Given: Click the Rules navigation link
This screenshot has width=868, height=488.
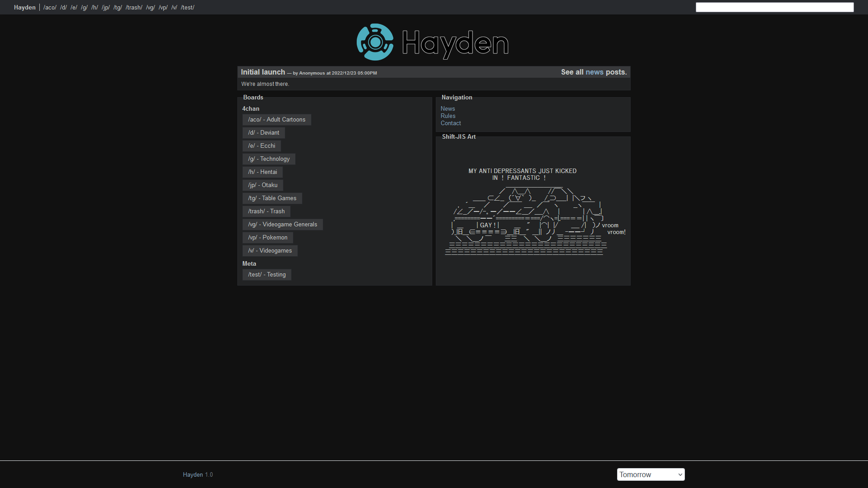Looking at the screenshot, I should pos(448,116).
